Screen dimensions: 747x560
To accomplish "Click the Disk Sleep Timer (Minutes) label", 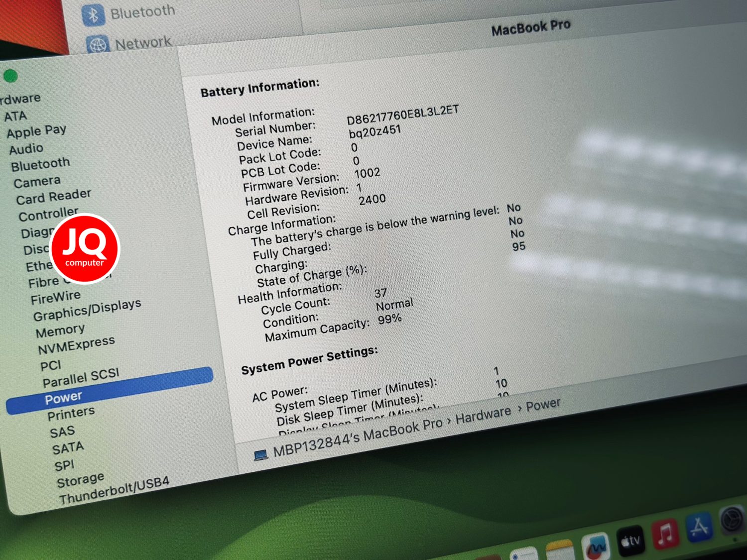I will tap(350, 411).
